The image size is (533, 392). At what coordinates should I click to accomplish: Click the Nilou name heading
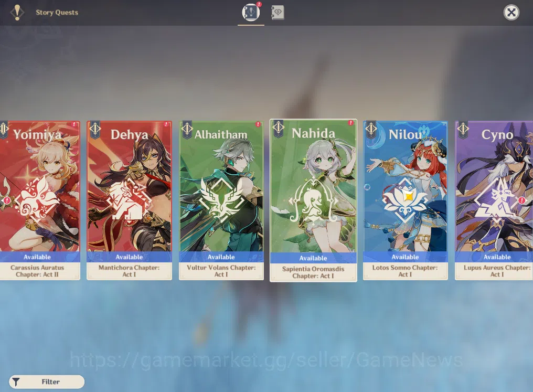[405, 135]
